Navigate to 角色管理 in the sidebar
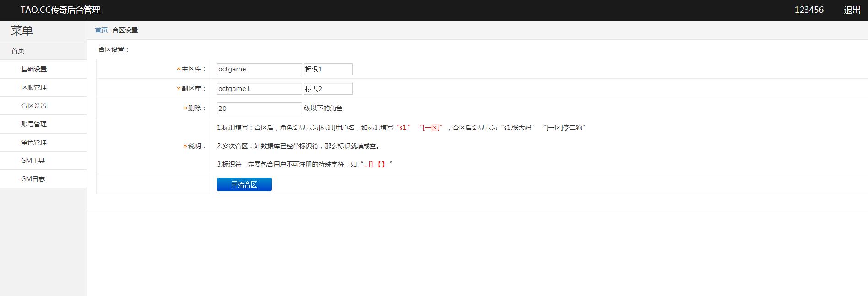The image size is (868, 296). [x=34, y=142]
